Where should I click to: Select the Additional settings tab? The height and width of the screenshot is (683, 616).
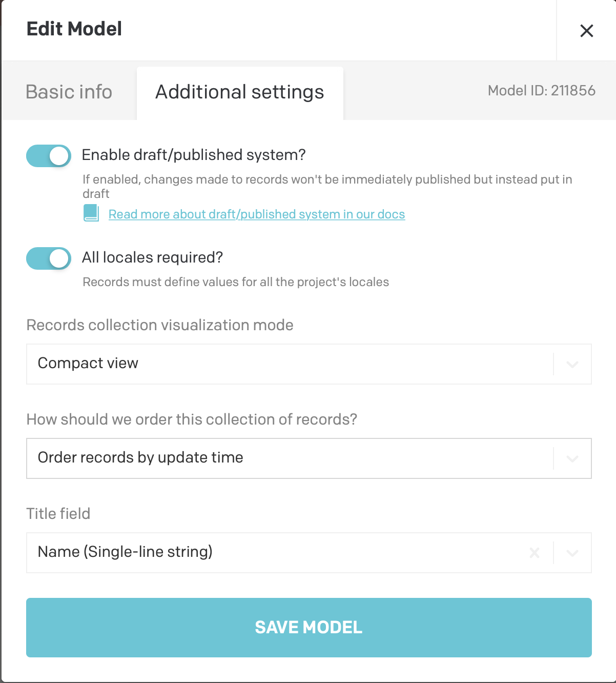pos(239,92)
